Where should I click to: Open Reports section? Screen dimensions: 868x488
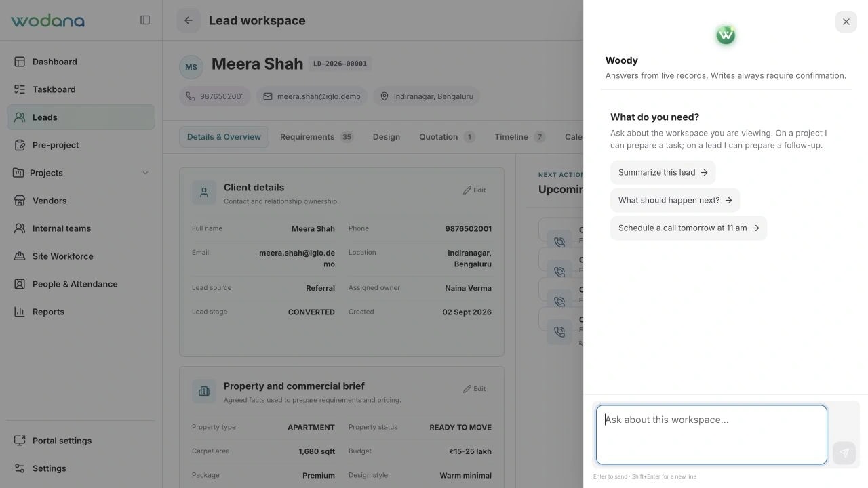pos(81,312)
